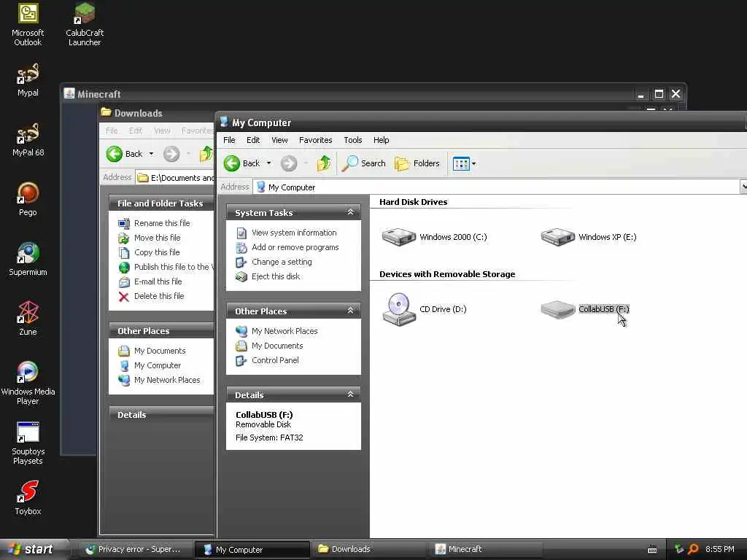Viewport: 747px width, 560px height.
Task: Open Zune desktop icon
Action: (x=28, y=319)
